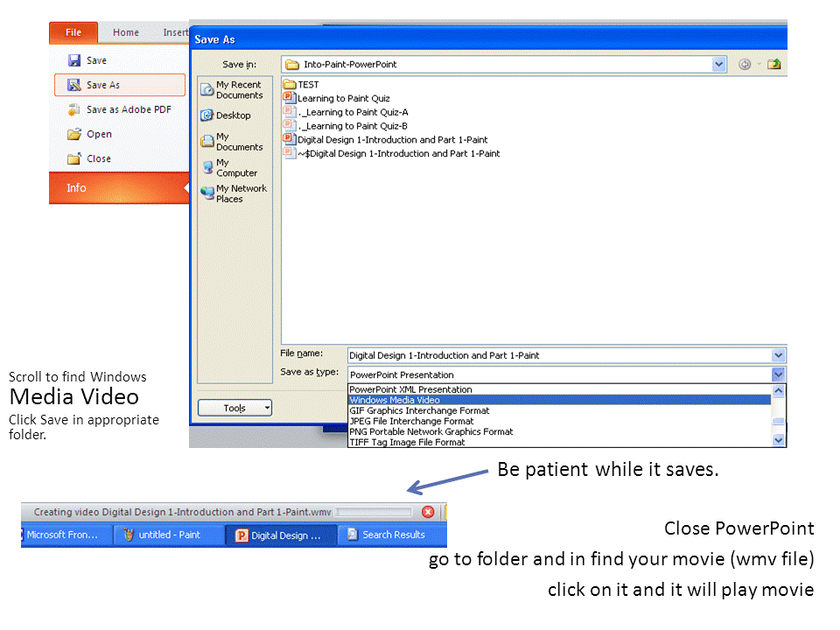
Task: Click the Back navigation icon in Save As
Action: (x=745, y=64)
